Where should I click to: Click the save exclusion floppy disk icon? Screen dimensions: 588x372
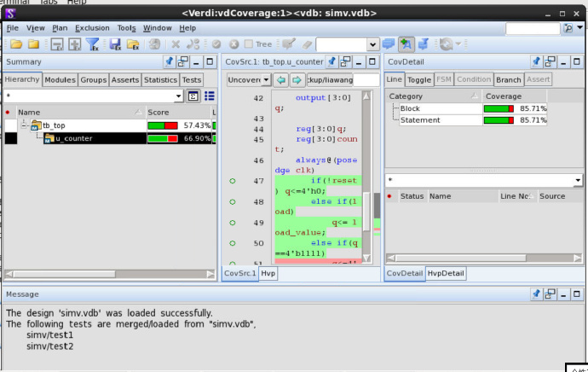(x=115, y=44)
